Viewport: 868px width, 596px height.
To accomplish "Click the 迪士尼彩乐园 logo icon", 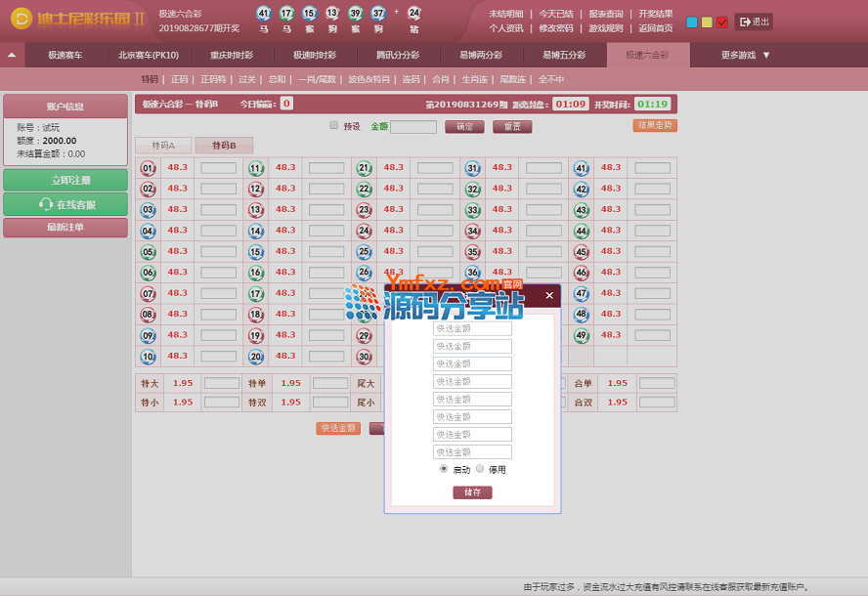I will 21,20.
